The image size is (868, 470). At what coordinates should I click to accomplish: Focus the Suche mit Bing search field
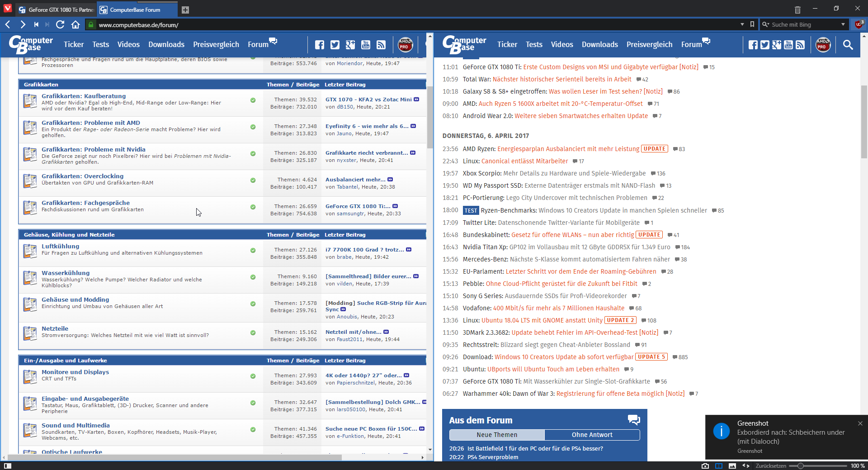point(804,24)
